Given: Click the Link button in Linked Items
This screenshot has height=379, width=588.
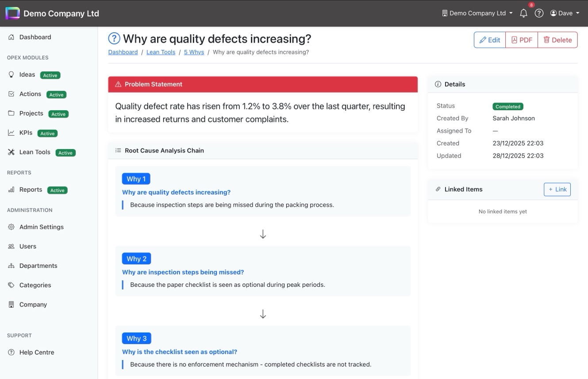Looking at the screenshot, I should click(557, 189).
